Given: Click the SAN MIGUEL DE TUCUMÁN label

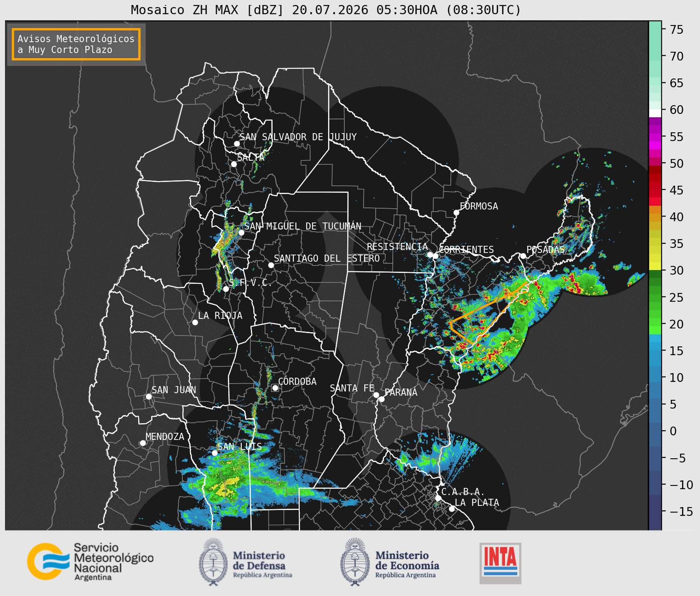Looking at the screenshot, I should (303, 226).
